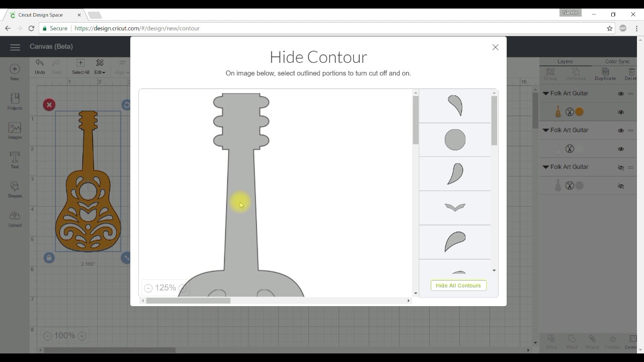Click the Weld tool icon
This screenshot has width=644, height=362.
coord(572,342)
